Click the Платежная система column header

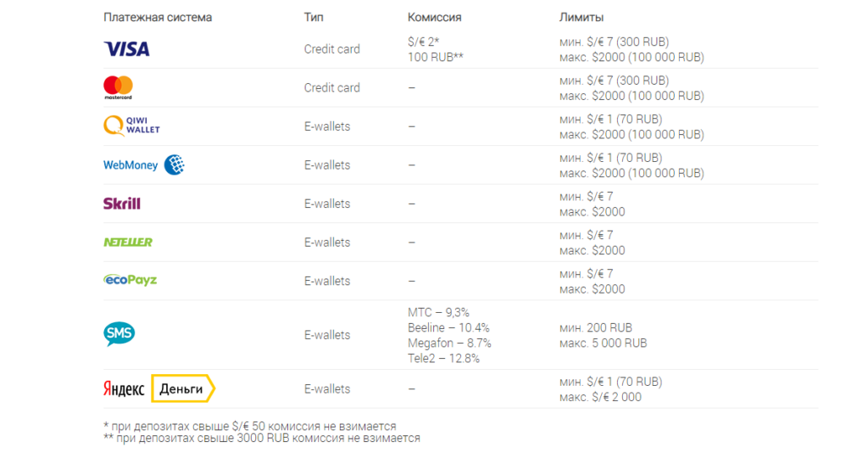point(158,17)
